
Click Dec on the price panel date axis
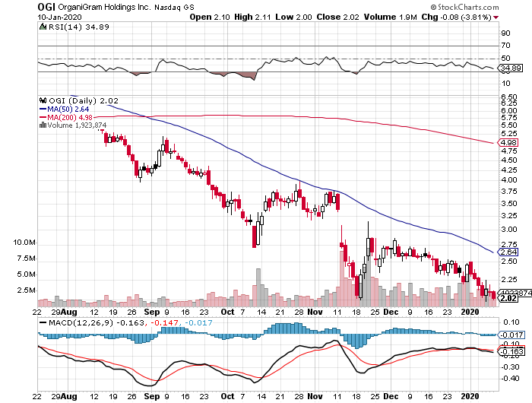pyautogui.click(x=391, y=312)
